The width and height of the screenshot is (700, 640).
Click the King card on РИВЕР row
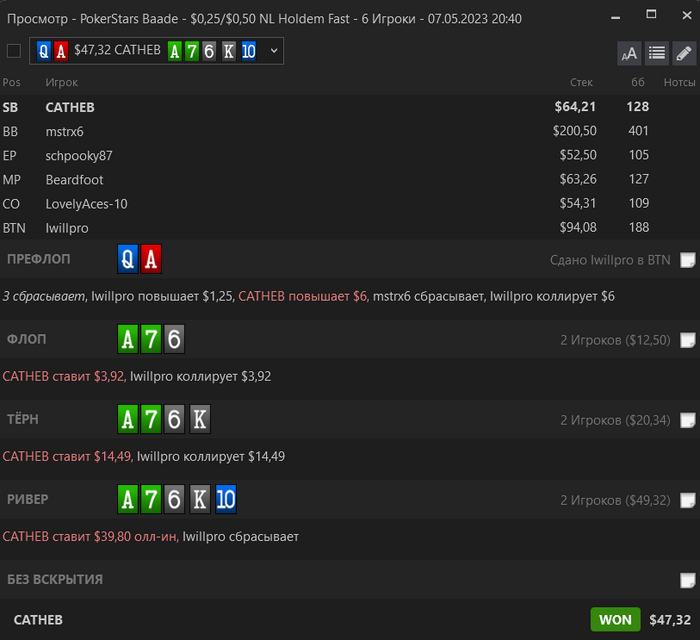click(x=200, y=499)
